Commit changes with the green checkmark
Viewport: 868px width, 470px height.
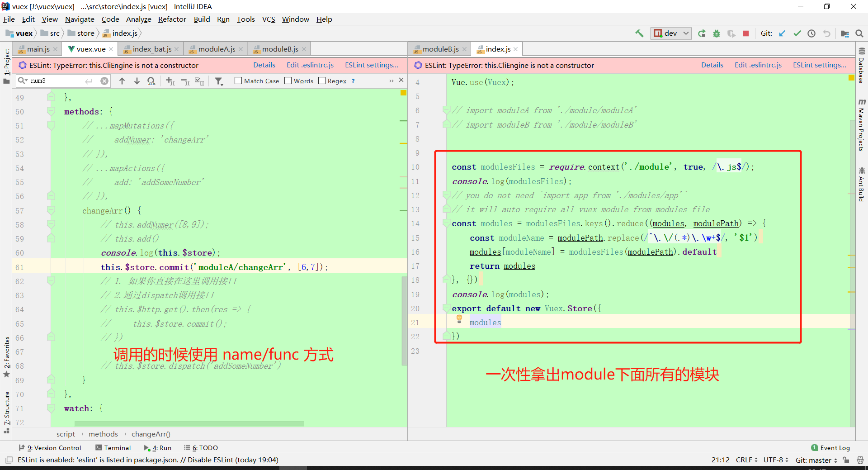tap(797, 33)
